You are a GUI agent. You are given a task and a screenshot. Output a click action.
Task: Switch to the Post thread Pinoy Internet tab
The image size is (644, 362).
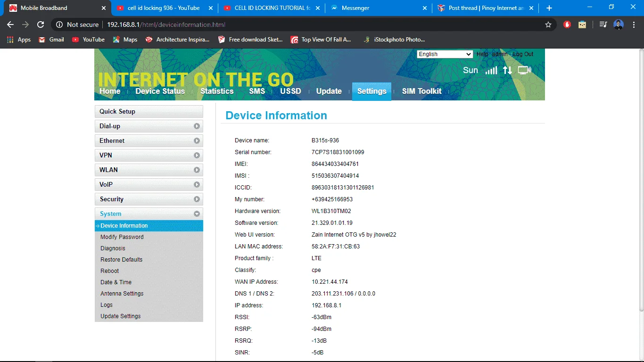(x=486, y=8)
